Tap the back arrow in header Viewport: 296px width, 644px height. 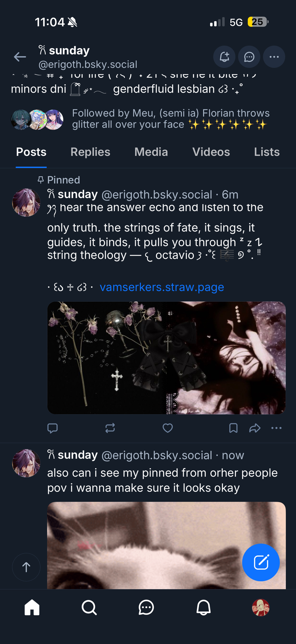20,57
